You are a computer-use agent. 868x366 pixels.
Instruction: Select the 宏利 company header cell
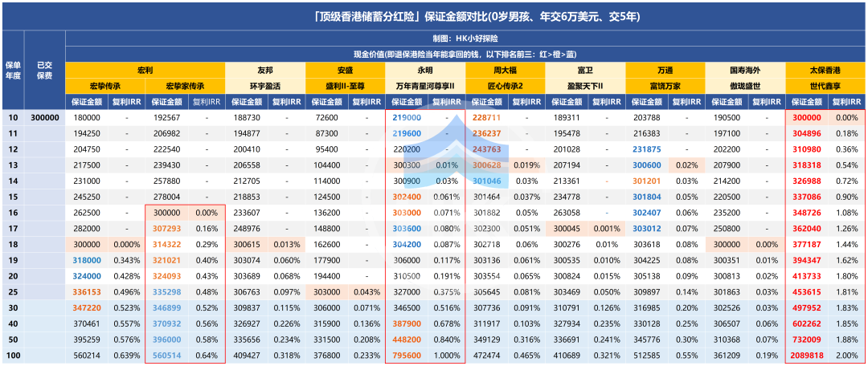pyautogui.click(x=145, y=71)
